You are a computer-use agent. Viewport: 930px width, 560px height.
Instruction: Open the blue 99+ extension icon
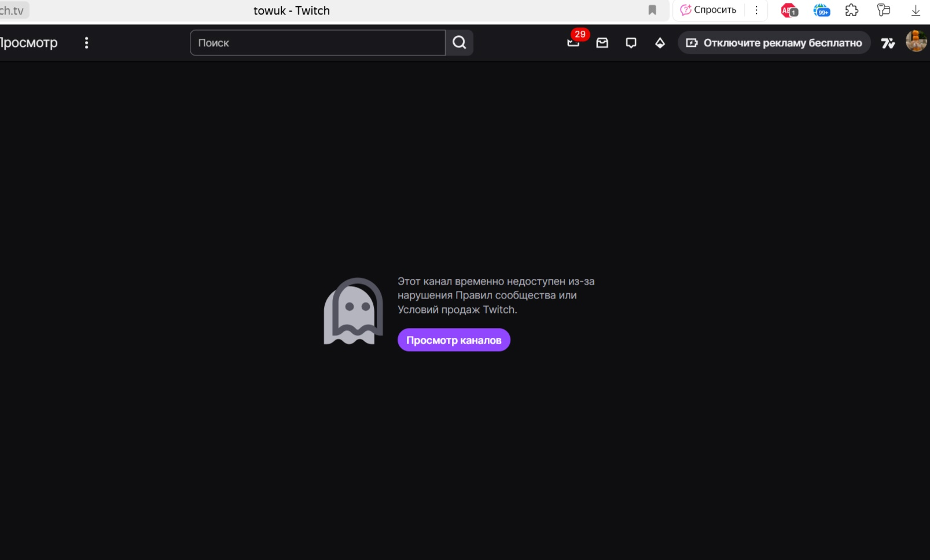821,10
